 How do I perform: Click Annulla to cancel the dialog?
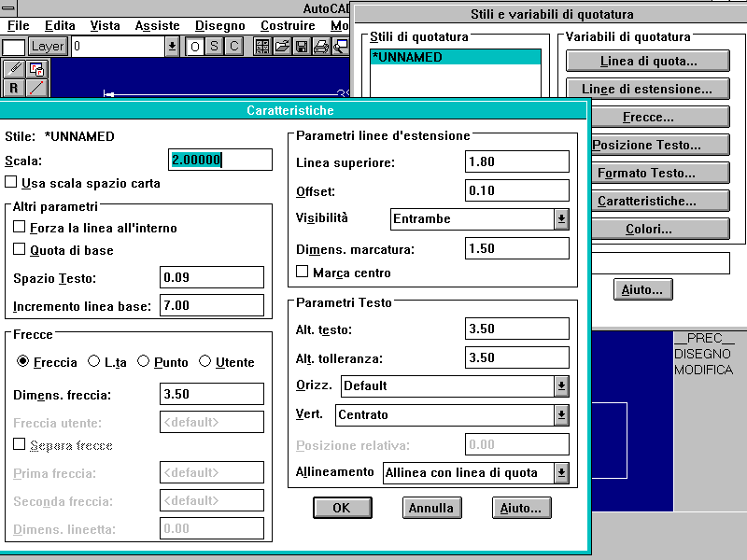431,508
